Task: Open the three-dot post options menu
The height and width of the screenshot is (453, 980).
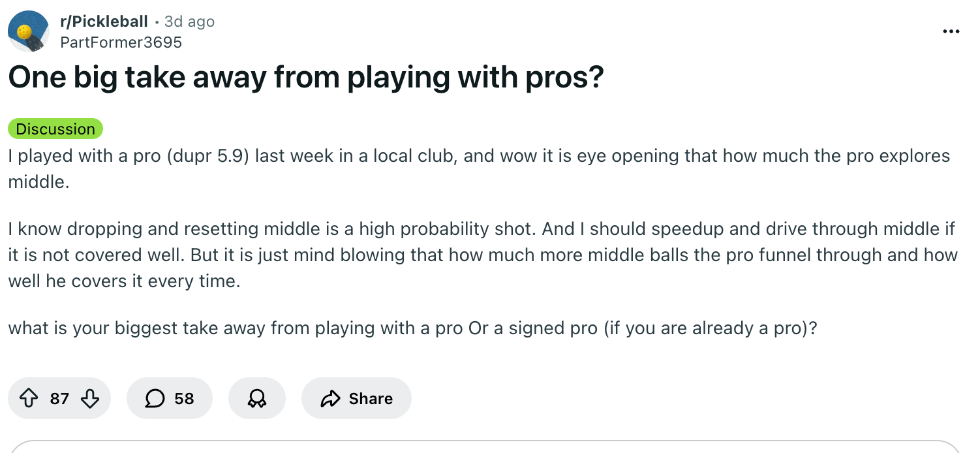Action: [951, 31]
